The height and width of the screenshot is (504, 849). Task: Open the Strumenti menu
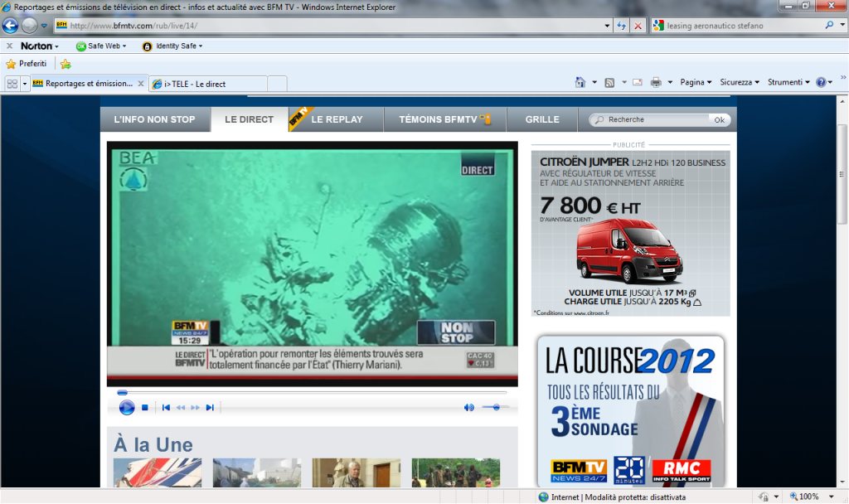(x=788, y=82)
